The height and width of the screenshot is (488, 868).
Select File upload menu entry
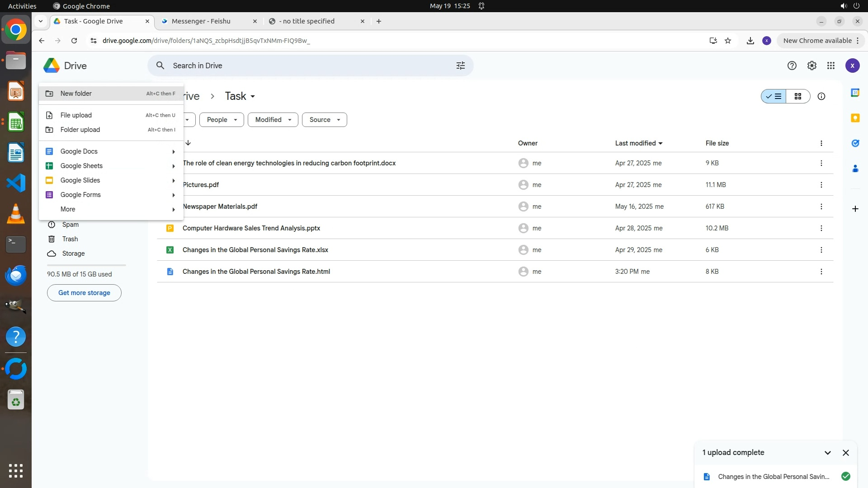pyautogui.click(x=76, y=115)
